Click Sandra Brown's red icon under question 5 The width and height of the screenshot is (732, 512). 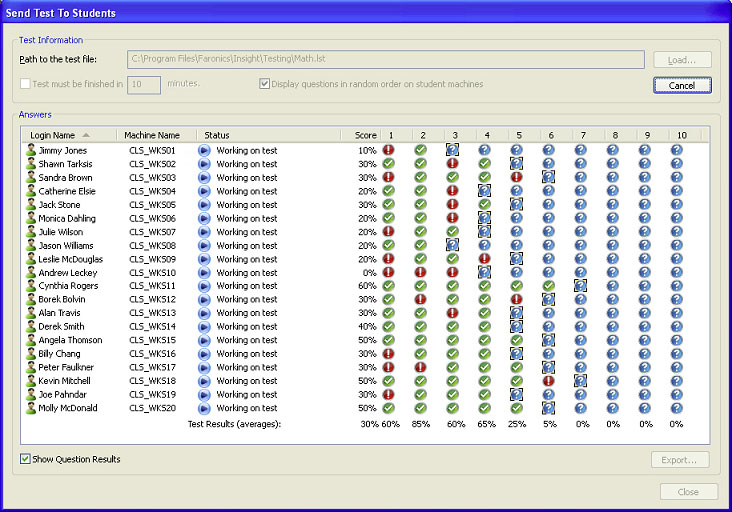click(516, 177)
